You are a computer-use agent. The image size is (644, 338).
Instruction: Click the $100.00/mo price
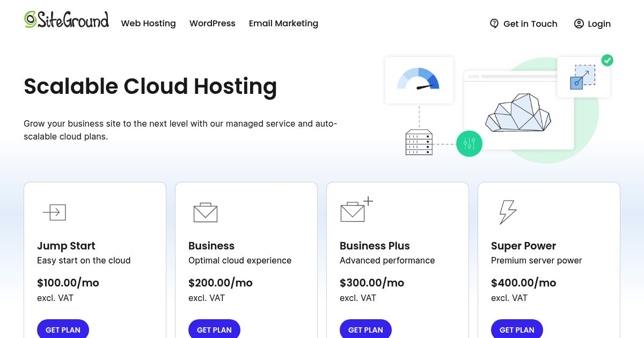68,283
